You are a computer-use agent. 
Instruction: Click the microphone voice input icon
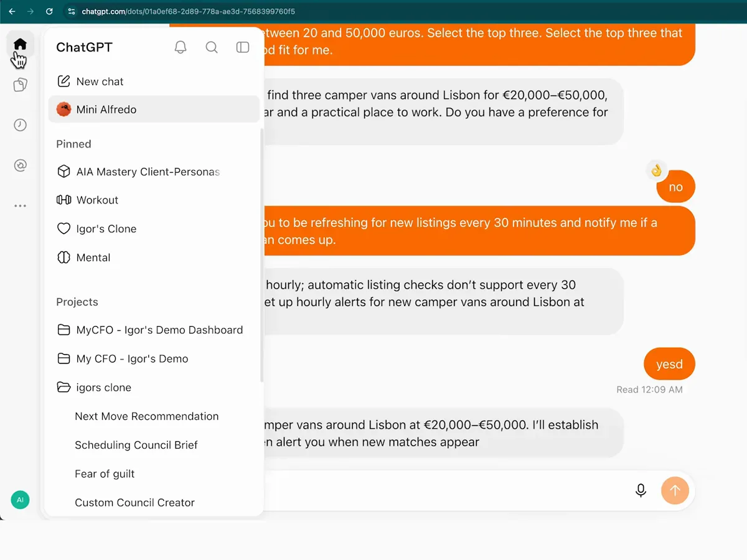pyautogui.click(x=641, y=490)
